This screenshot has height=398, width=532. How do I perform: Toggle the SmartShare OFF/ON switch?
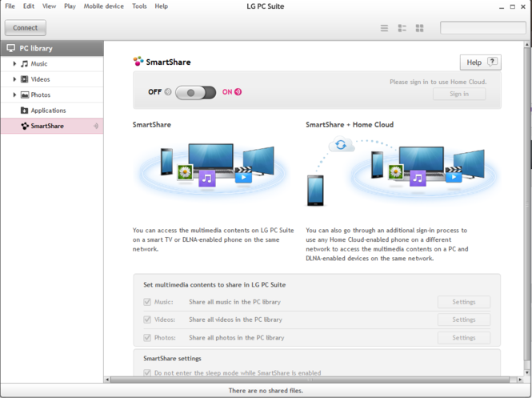pyautogui.click(x=196, y=92)
